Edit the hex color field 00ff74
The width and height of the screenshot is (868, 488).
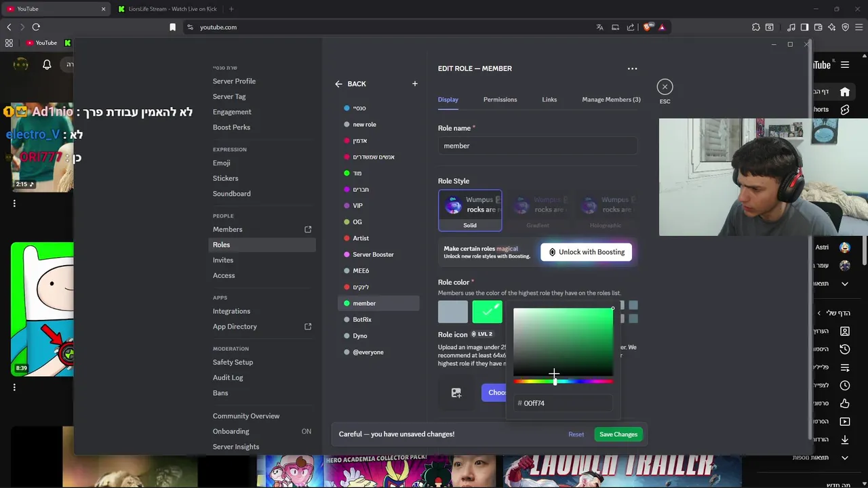tap(563, 403)
